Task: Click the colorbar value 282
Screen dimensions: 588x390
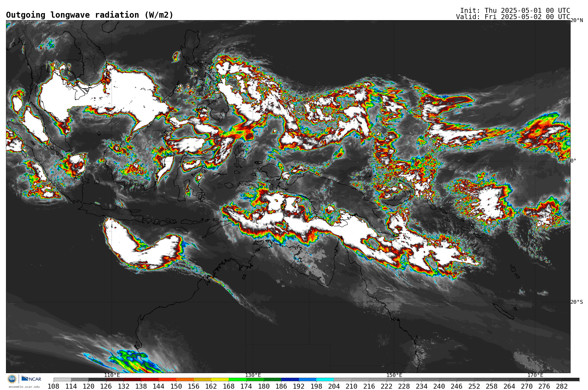Action: [x=562, y=386]
